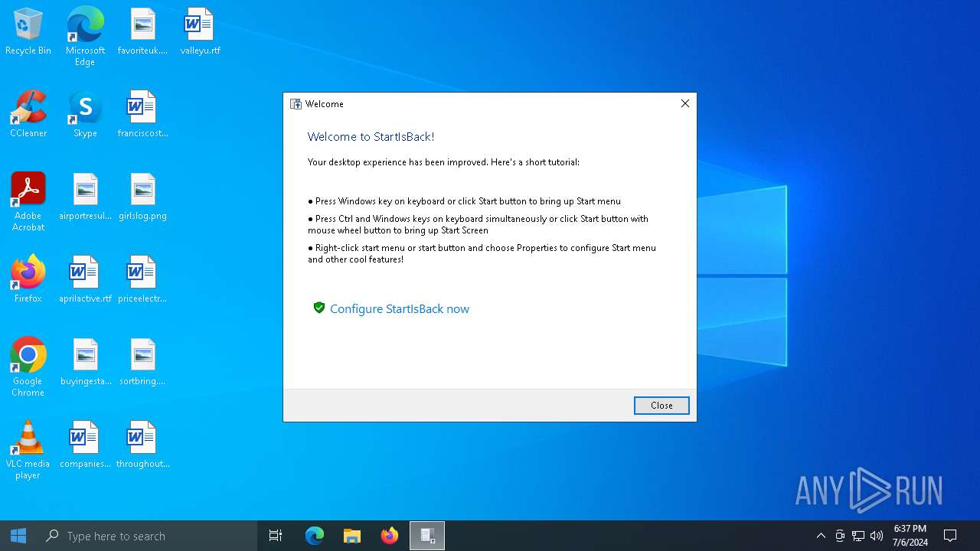Show hidden system tray icons
The width and height of the screenshot is (980, 551).
point(821,536)
